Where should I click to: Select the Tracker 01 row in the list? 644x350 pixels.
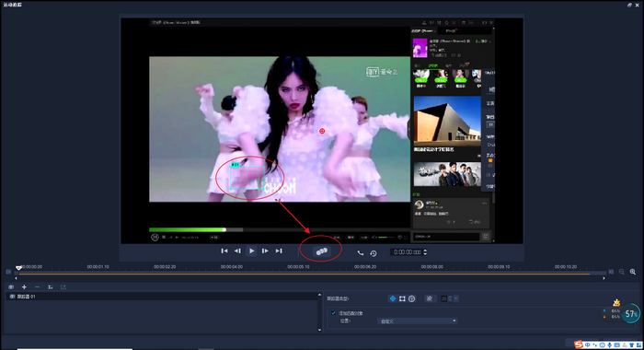161,297
